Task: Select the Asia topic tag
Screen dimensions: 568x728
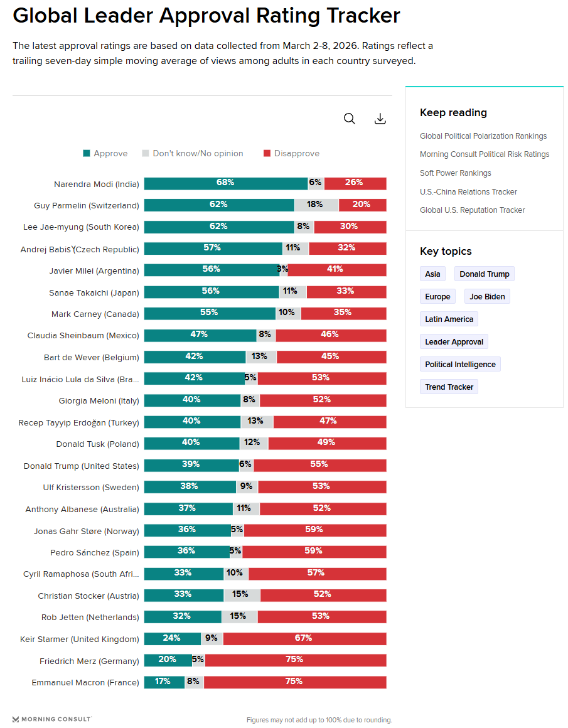Action: pyautogui.click(x=432, y=274)
